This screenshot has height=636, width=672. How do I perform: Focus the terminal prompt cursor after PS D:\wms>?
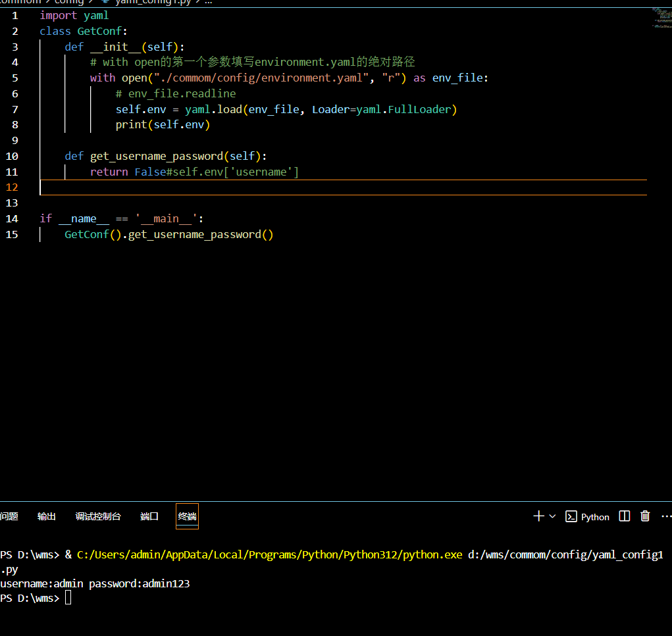(x=68, y=598)
